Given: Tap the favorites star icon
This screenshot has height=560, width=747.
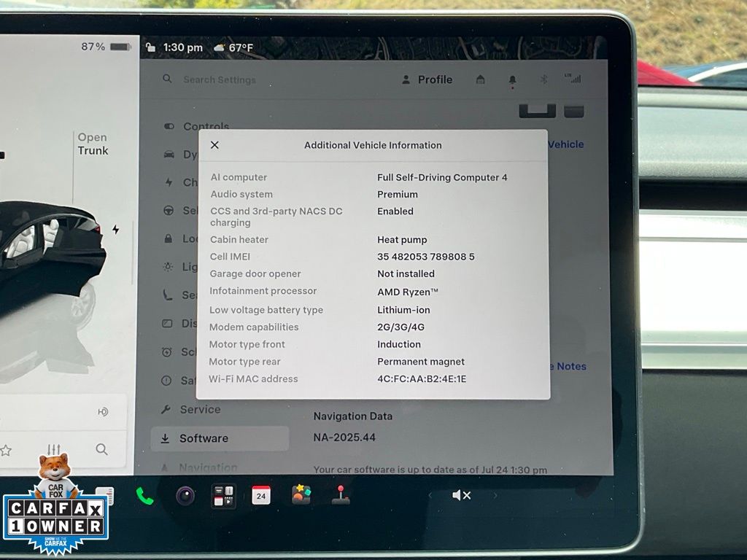Looking at the screenshot, I should [5, 450].
